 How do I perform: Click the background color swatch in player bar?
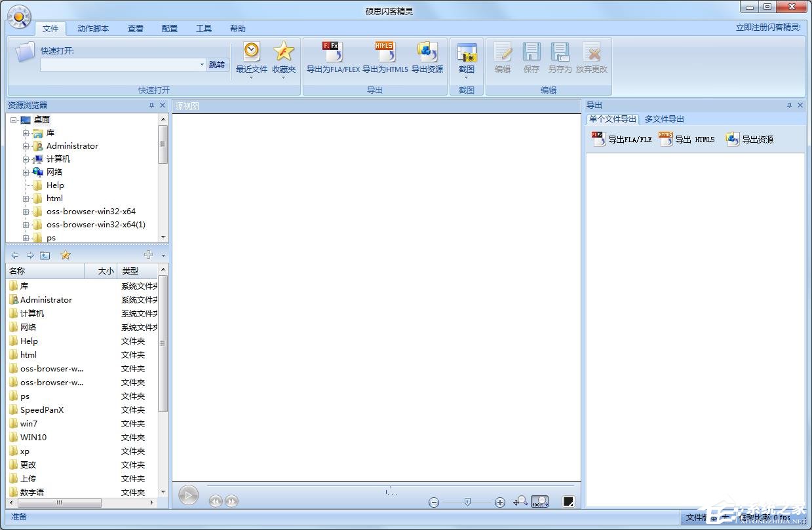(x=568, y=502)
